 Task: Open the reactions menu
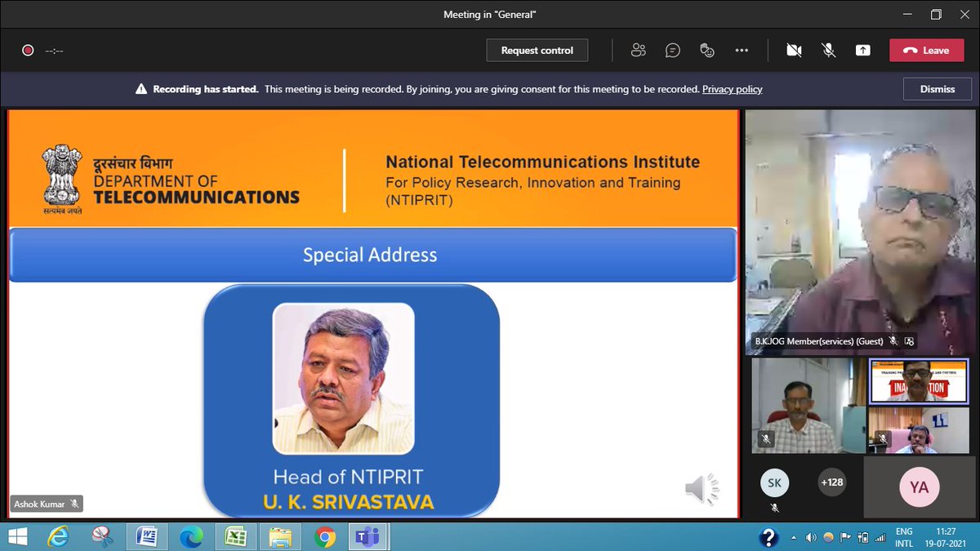pyautogui.click(x=707, y=50)
